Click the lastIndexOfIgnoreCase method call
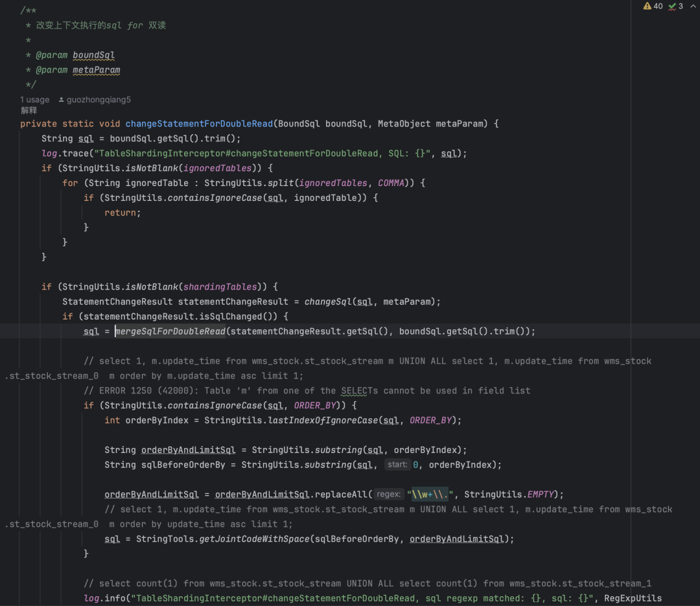The width and height of the screenshot is (700, 606). pos(323,420)
